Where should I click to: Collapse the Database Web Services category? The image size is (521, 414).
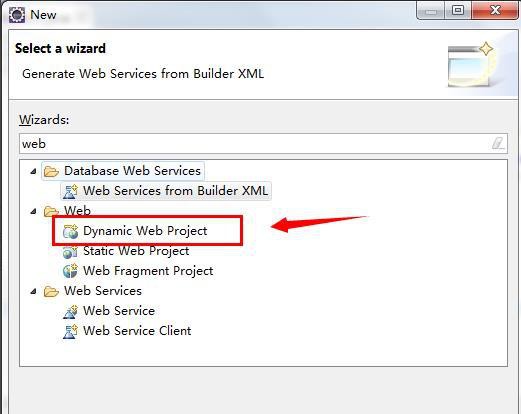(33, 171)
